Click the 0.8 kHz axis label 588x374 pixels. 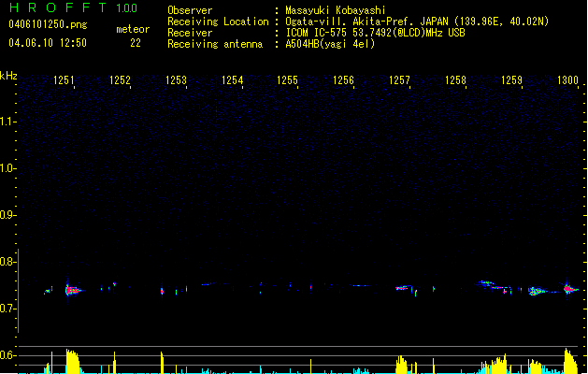7,262
